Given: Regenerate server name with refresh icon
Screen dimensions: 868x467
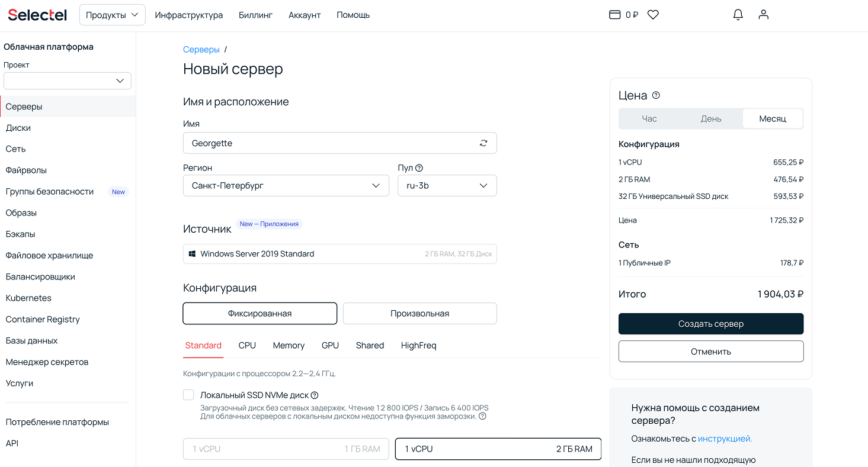Looking at the screenshot, I should [x=483, y=143].
